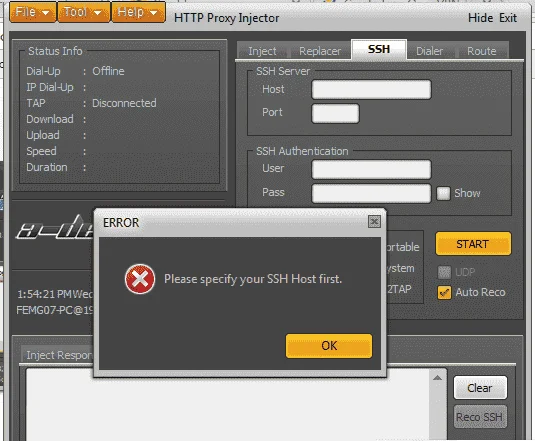Click the 'Download' status label
The height and width of the screenshot is (441, 535).
click(50, 119)
